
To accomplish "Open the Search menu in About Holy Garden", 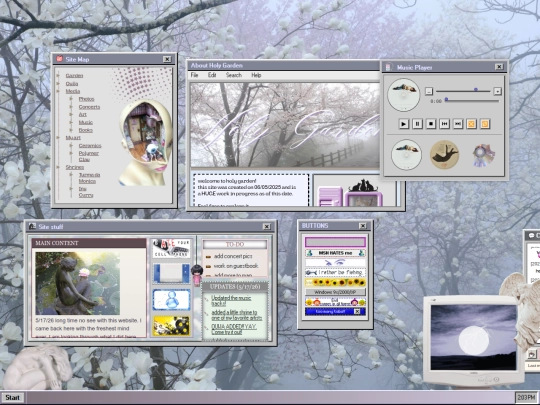I will click(233, 75).
